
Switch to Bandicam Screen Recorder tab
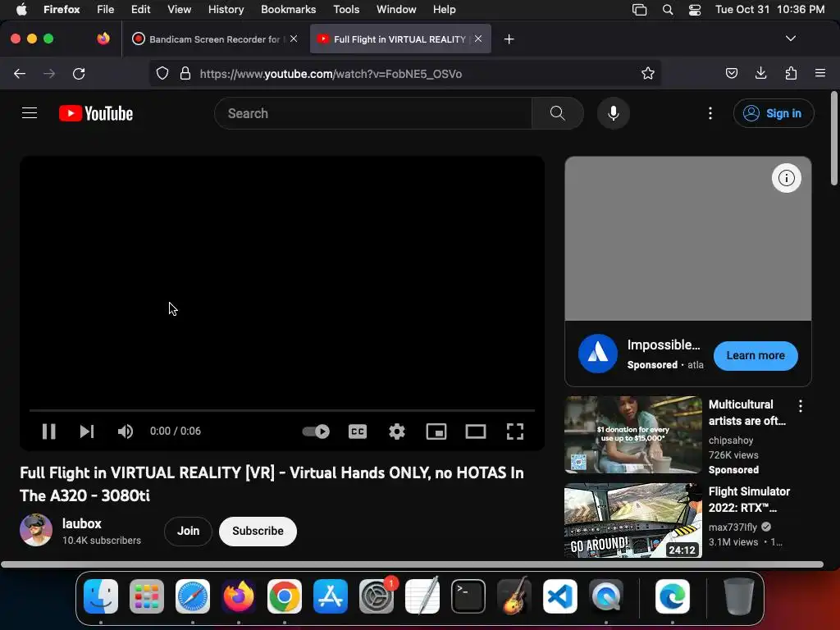point(214,39)
